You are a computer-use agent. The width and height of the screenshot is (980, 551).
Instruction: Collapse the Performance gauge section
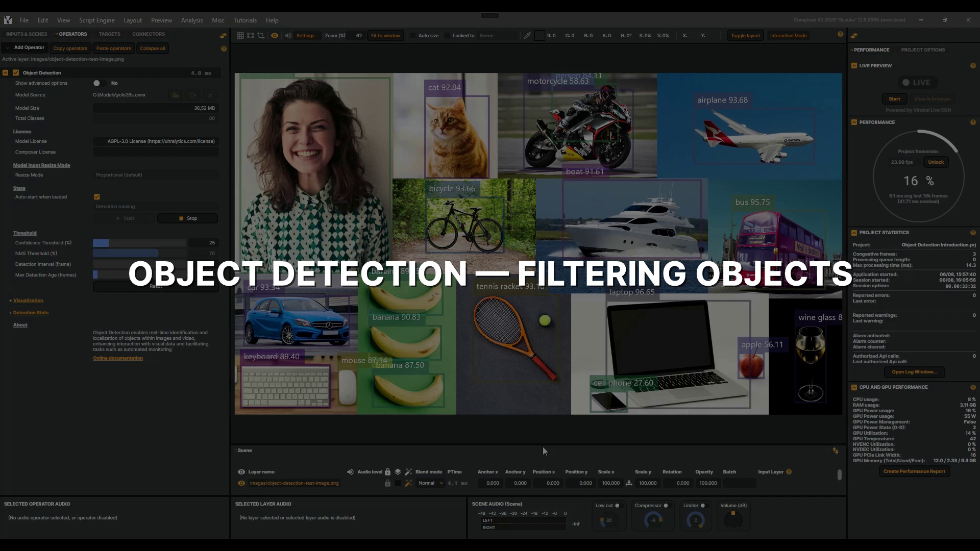pyautogui.click(x=854, y=122)
